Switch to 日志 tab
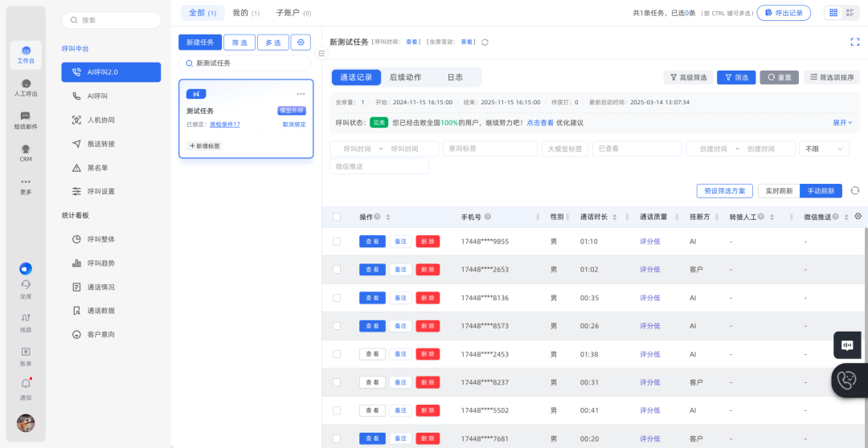Image resolution: width=868 pixels, height=448 pixels. tap(455, 77)
